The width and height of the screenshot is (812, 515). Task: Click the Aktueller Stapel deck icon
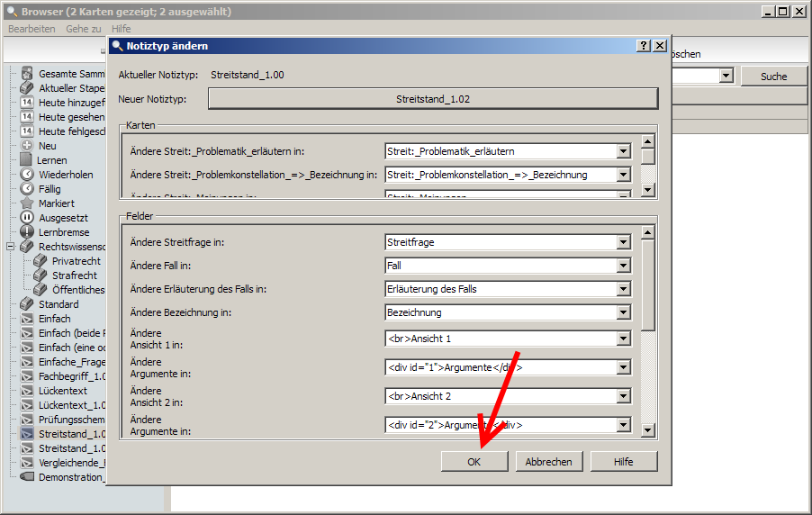tap(27, 88)
